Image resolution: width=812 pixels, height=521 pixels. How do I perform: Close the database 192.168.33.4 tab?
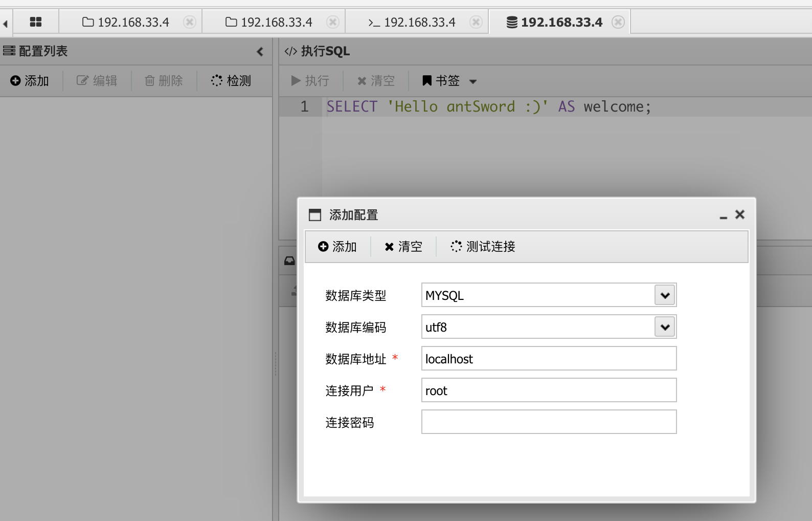[x=618, y=23]
